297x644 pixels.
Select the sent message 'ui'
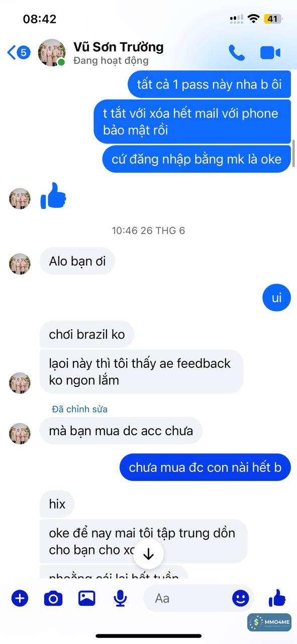276,298
